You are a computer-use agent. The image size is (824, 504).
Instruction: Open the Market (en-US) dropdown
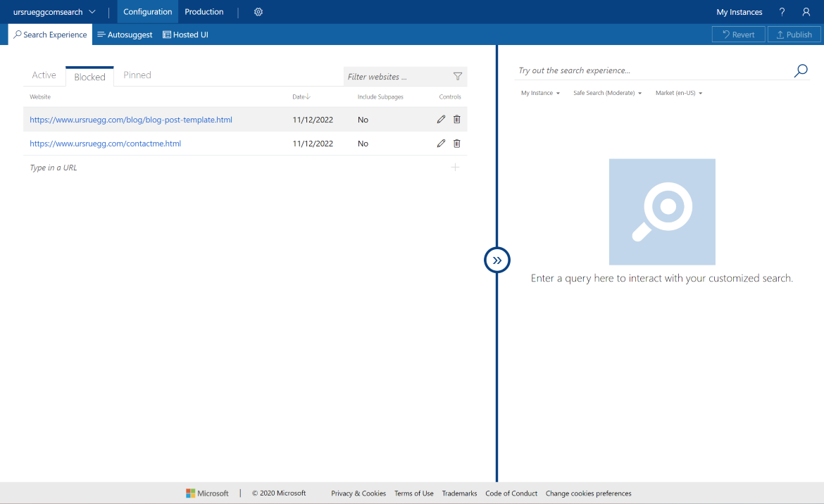coord(678,93)
